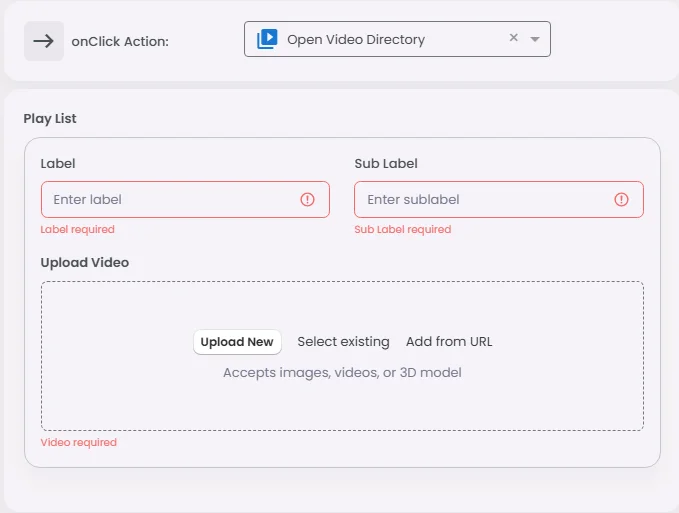
Task: Click the Accepts images, videos, or 3D model text
Action: click(342, 372)
